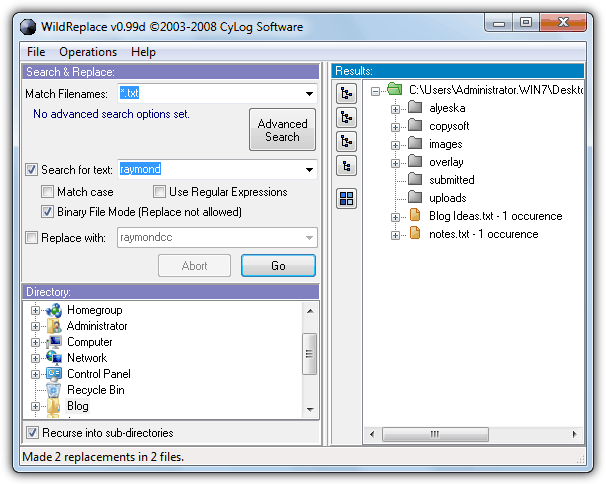Screen dimensions: 606x484
Task: Click the green root folder icon in Results
Action: coord(395,89)
